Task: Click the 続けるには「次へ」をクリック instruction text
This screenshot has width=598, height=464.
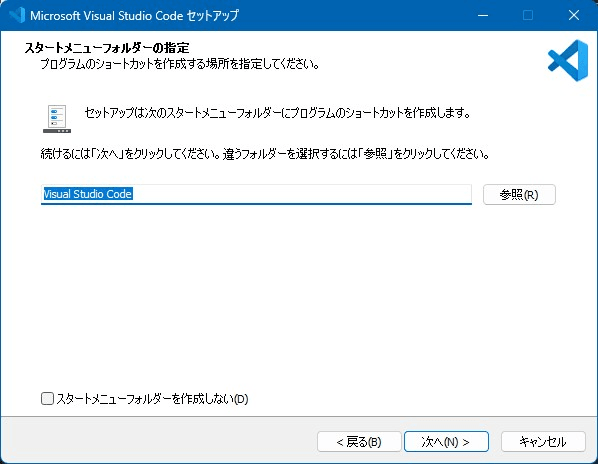Action: click(265, 154)
